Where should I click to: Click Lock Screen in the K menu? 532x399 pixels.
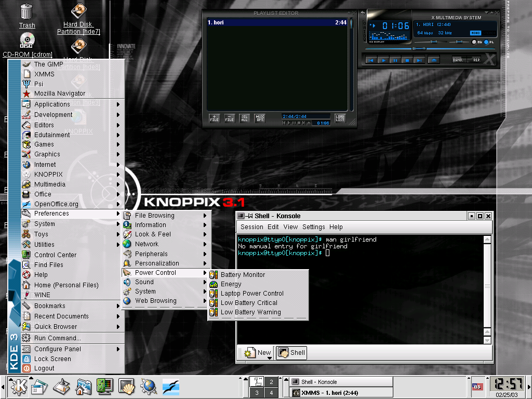click(x=72, y=358)
